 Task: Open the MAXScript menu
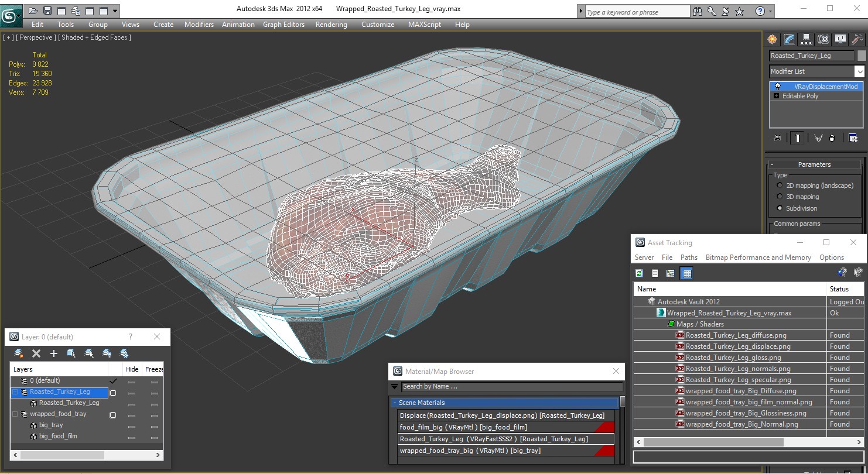click(425, 25)
